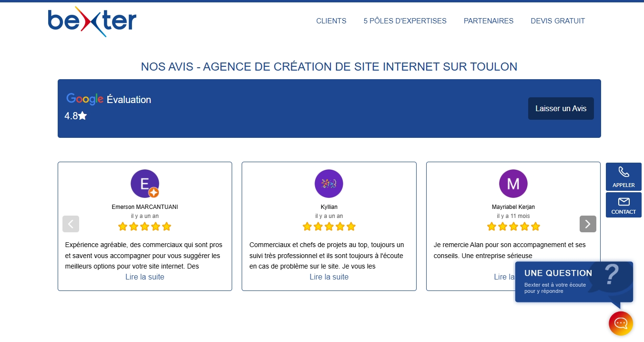
Task: Open 5 Pôles d'Expertises menu
Action: click(x=405, y=21)
